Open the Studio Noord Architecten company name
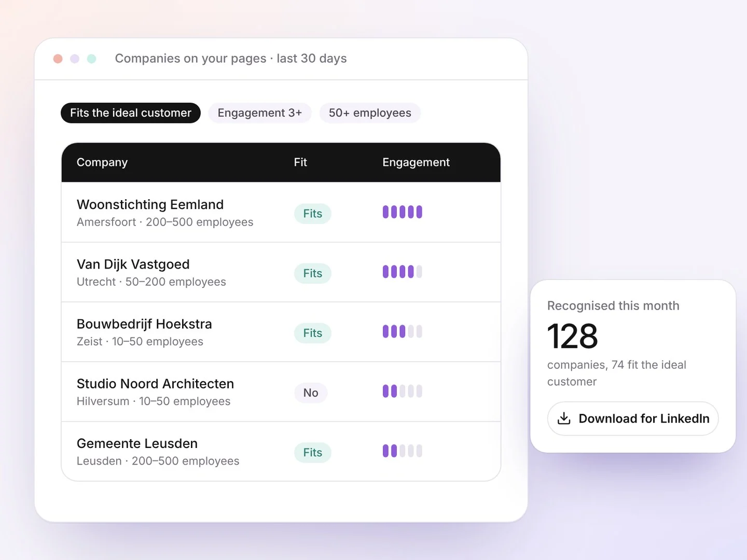Viewport: 747px width, 560px height. pos(156,384)
